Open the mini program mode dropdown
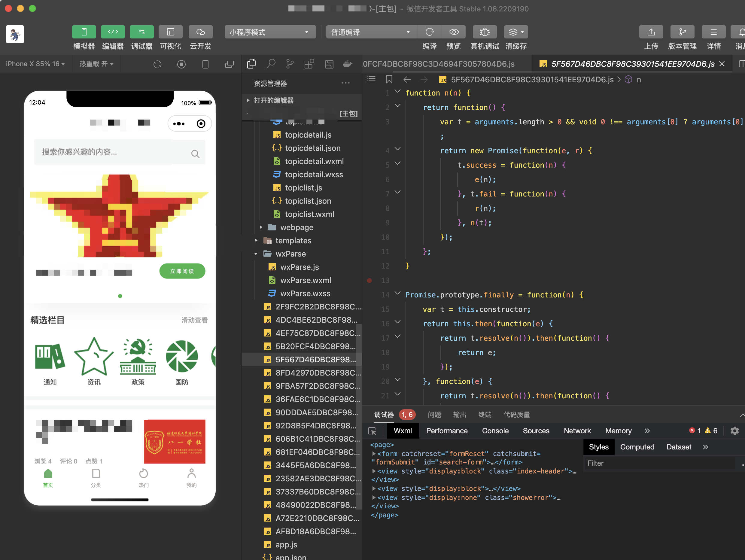The width and height of the screenshot is (745, 560). [x=270, y=32]
